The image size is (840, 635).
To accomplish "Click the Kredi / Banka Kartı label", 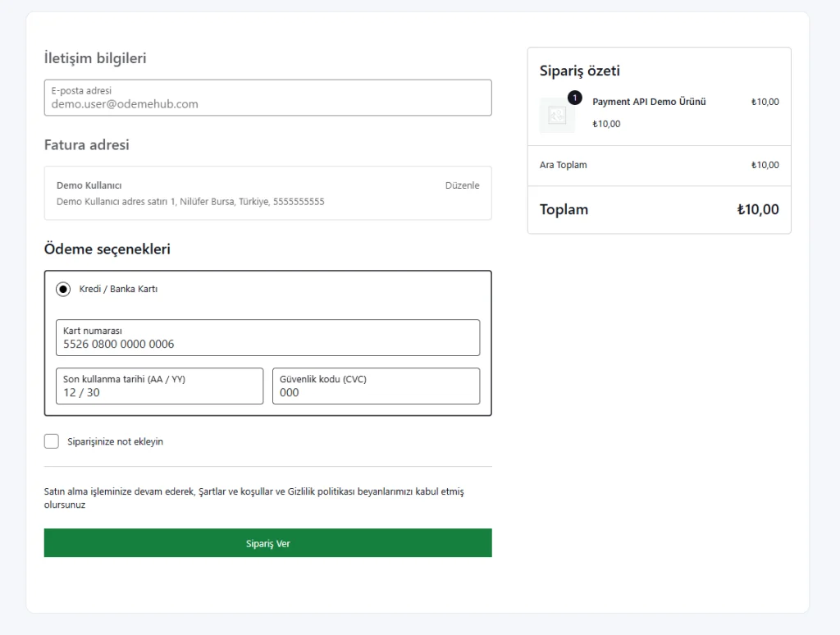I will [x=118, y=289].
